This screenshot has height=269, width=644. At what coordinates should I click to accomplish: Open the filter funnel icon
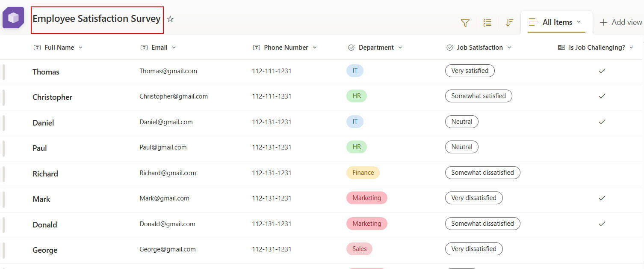[465, 23]
